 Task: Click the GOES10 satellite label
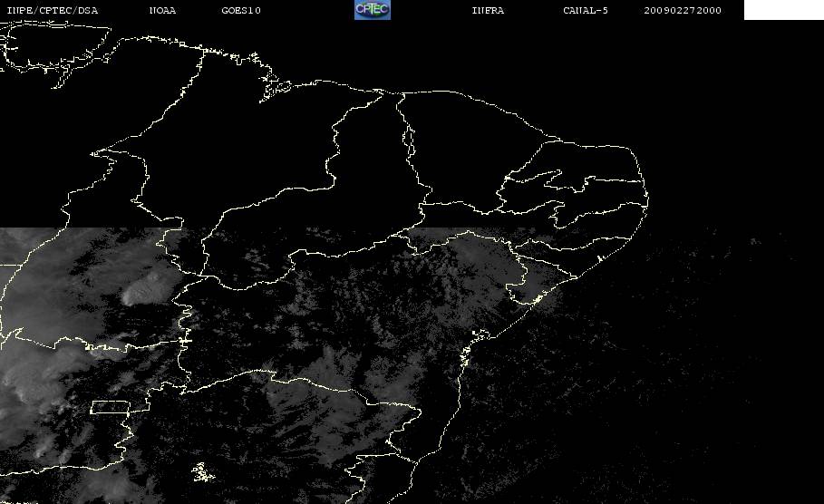241,11
